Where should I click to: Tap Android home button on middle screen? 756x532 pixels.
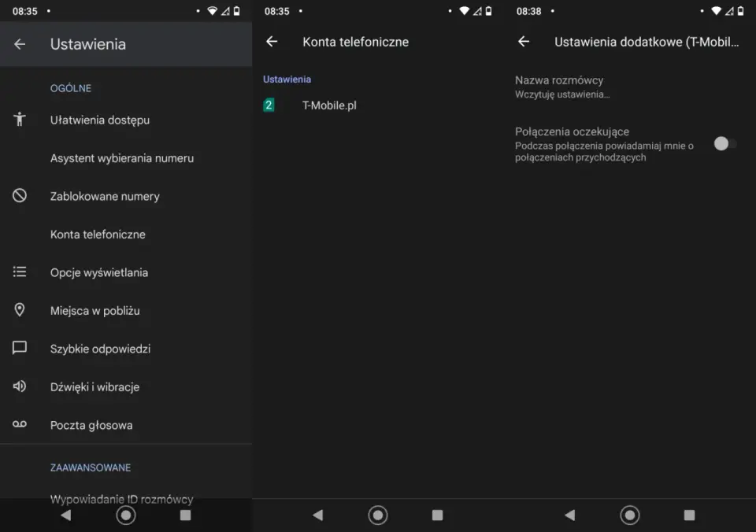pyautogui.click(x=378, y=515)
